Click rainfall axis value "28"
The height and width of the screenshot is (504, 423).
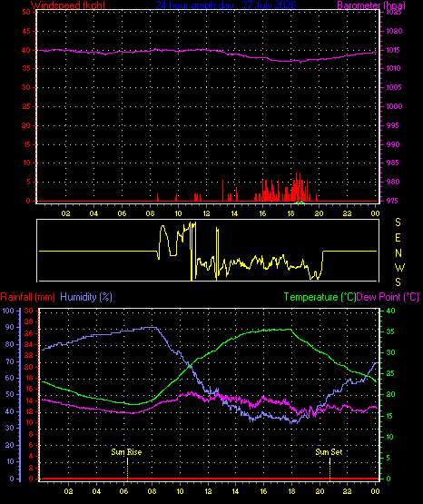click(29, 321)
